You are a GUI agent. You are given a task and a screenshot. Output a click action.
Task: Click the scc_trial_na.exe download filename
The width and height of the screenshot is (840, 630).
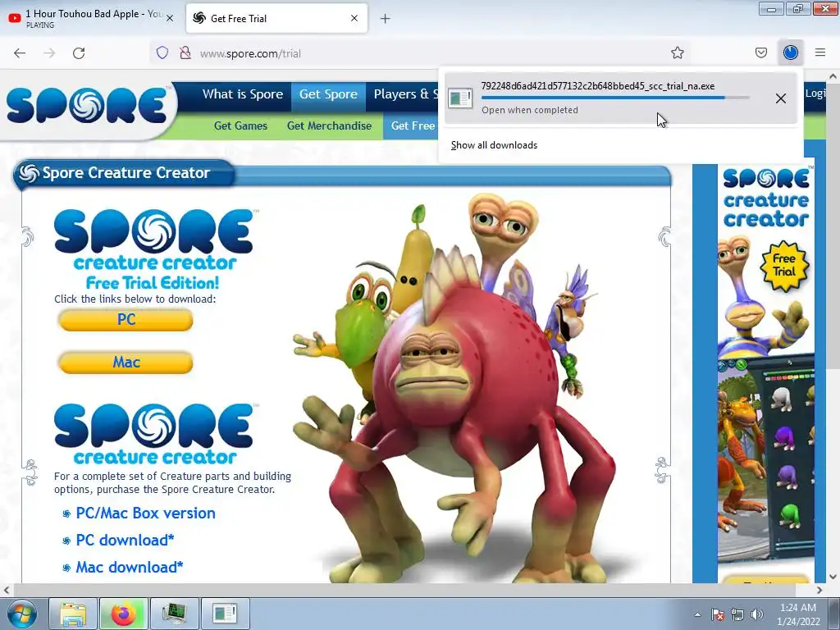(x=597, y=86)
